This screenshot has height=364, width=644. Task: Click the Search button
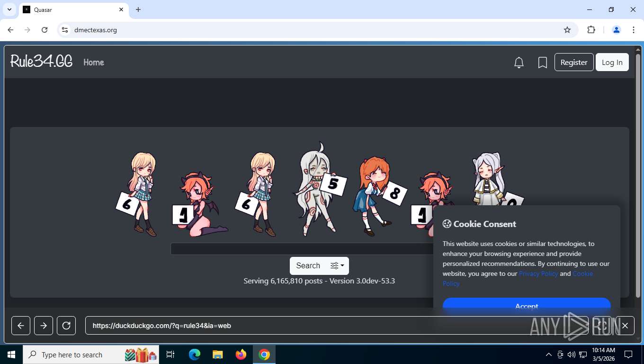point(308,266)
